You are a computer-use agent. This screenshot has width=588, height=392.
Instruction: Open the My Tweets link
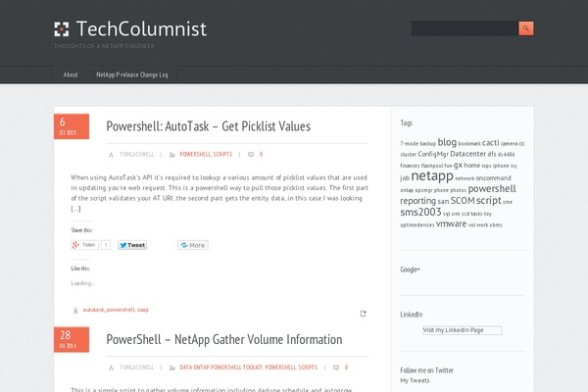415,381
